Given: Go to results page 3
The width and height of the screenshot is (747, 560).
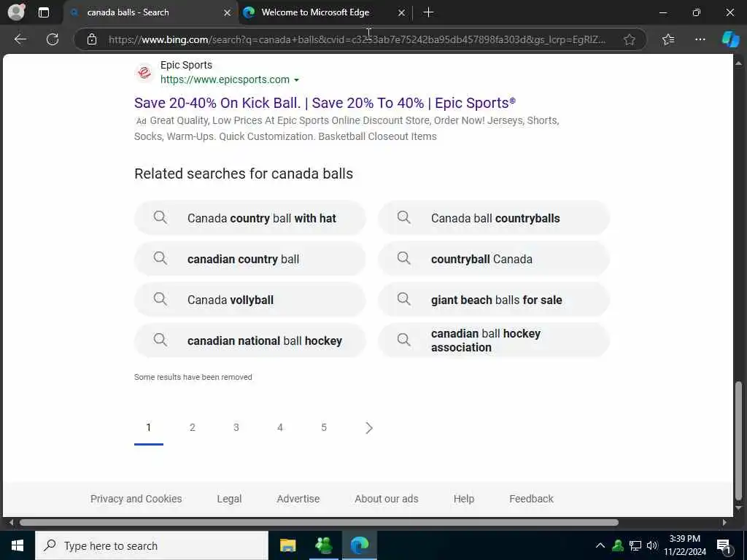Looking at the screenshot, I should tap(236, 427).
